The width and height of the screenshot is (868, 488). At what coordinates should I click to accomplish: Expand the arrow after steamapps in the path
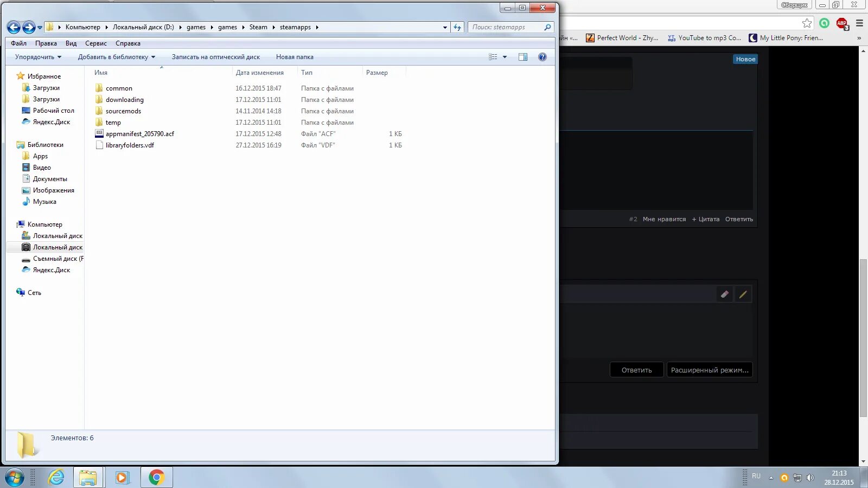coord(317,27)
